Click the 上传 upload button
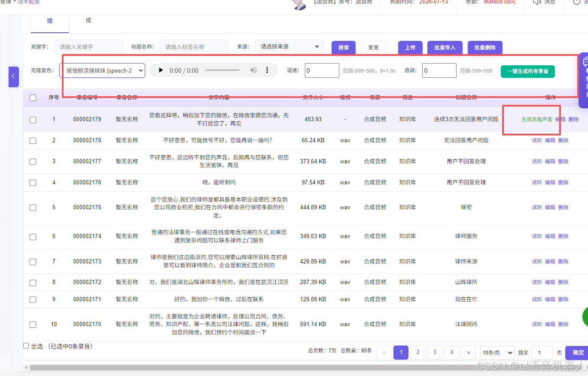 pyautogui.click(x=410, y=48)
